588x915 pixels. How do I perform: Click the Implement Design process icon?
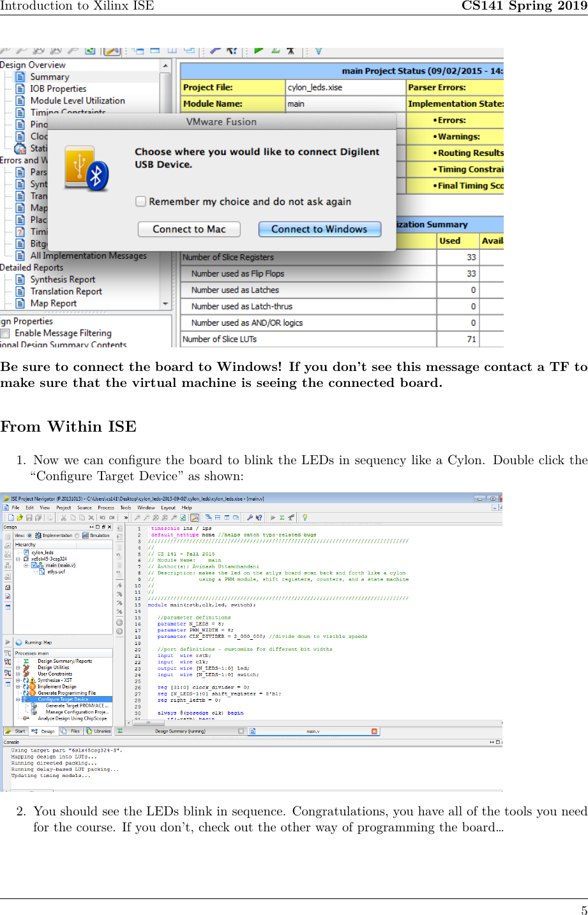click(x=26, y=686)
